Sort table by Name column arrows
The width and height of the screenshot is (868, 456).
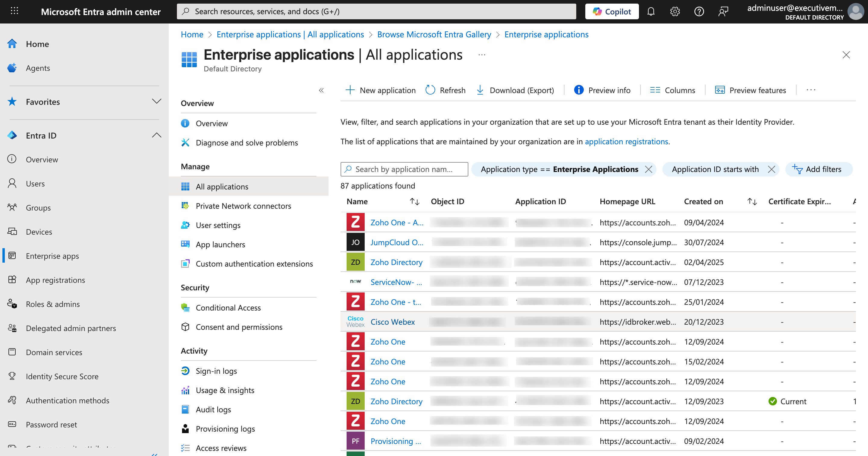[414, 201]
